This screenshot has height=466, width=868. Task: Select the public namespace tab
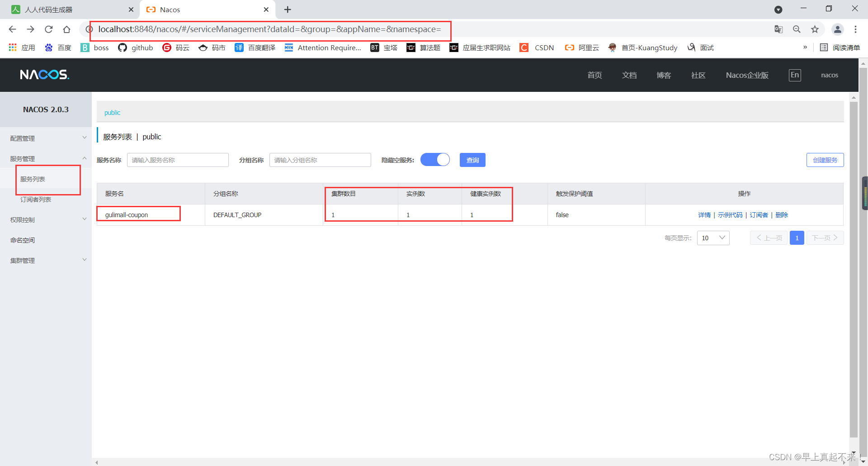tap(112, 113)
